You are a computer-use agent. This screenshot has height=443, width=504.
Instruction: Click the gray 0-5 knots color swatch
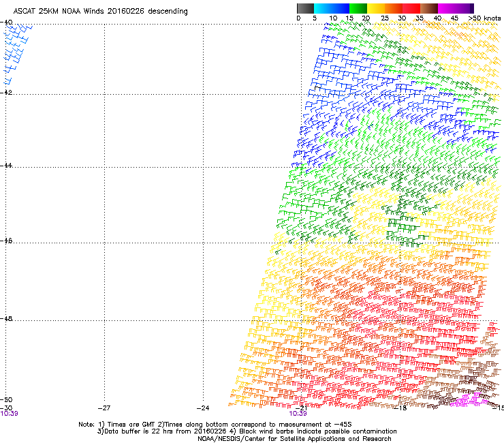305,8
